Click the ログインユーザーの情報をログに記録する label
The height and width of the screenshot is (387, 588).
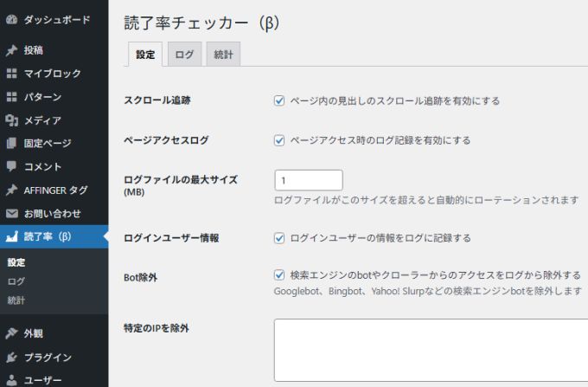[380, 238]
